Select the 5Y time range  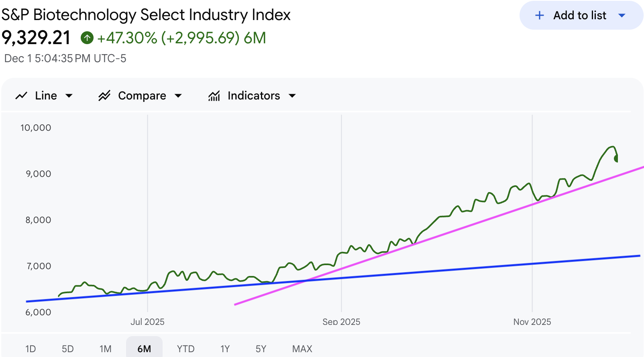click(x=261, y=349)
